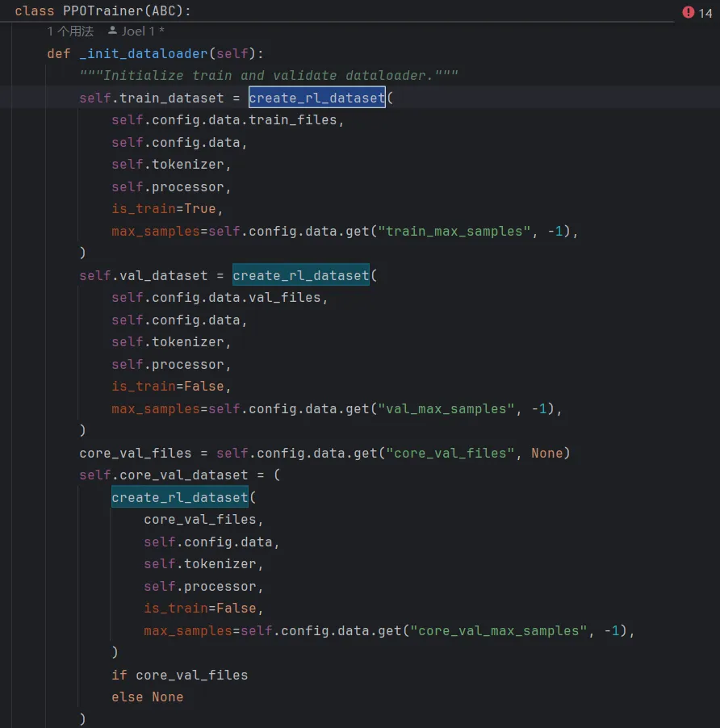
Task: Click the docstring 'Initialize train and validate dataloader.'
Action: (268, 75)
